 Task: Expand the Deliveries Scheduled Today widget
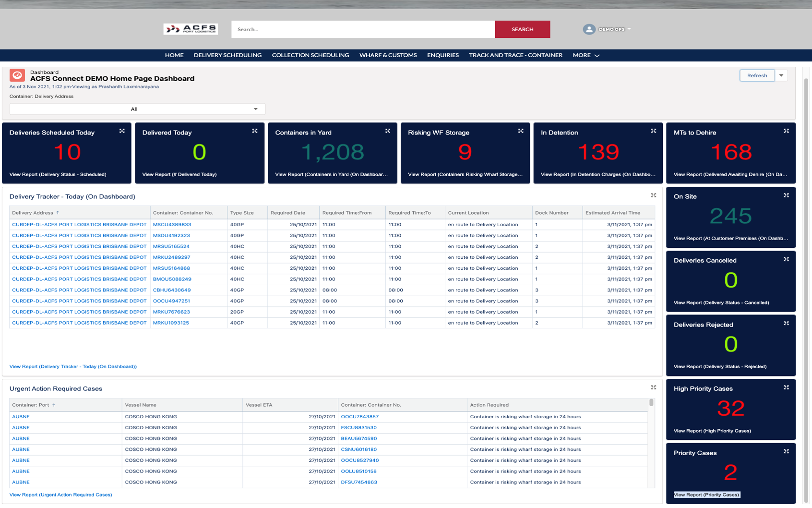[122, 131]
